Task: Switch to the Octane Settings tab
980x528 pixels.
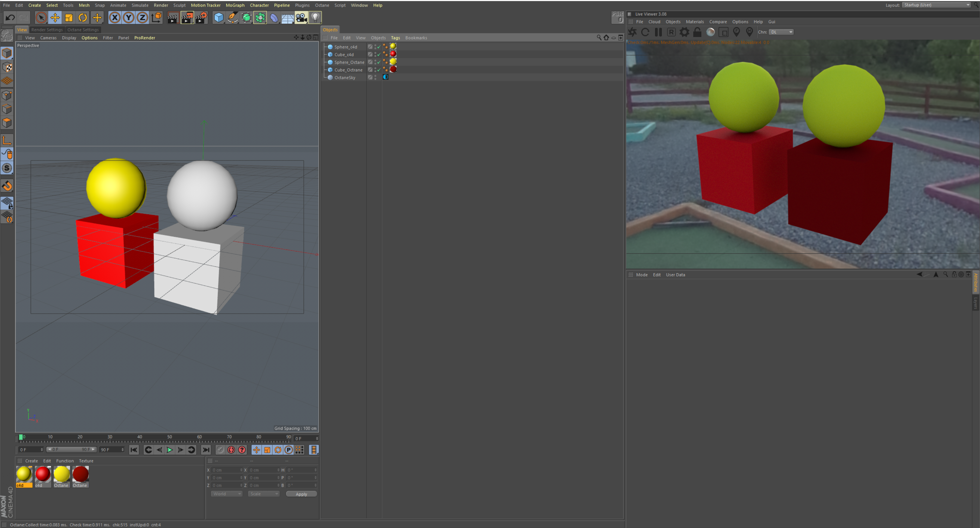Action: (x=83, y=30)
